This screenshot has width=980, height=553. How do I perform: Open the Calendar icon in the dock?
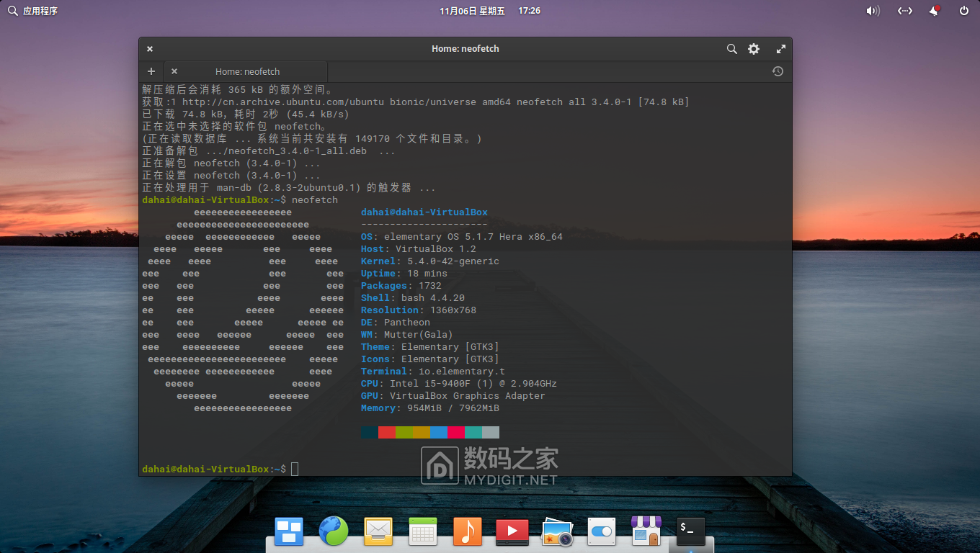pos(423,532)
